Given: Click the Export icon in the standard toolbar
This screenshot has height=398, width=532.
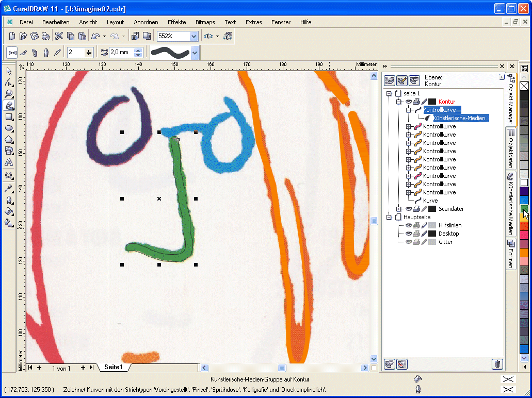Looking at the screenshot, I should coord(147,36).
